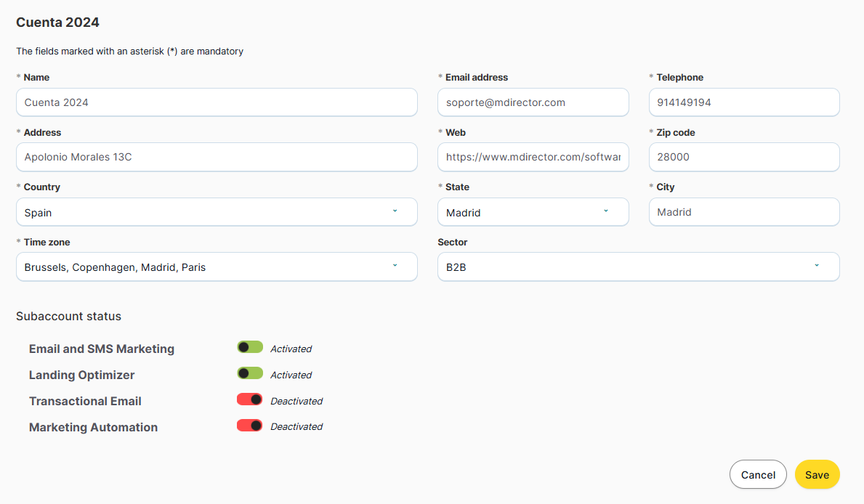Enable the Transactional Email toggle
Viewport: 864px width, 504px height.
tap(250, 399)
